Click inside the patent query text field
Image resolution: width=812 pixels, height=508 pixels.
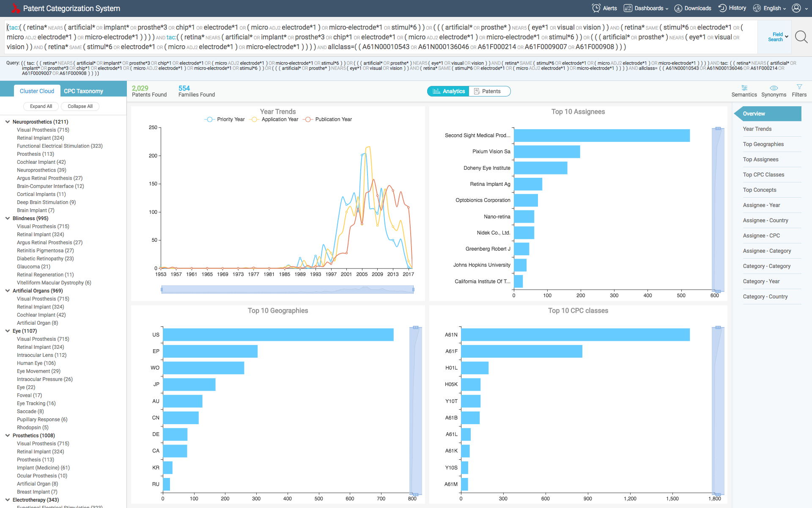click(x=381, y=37)
